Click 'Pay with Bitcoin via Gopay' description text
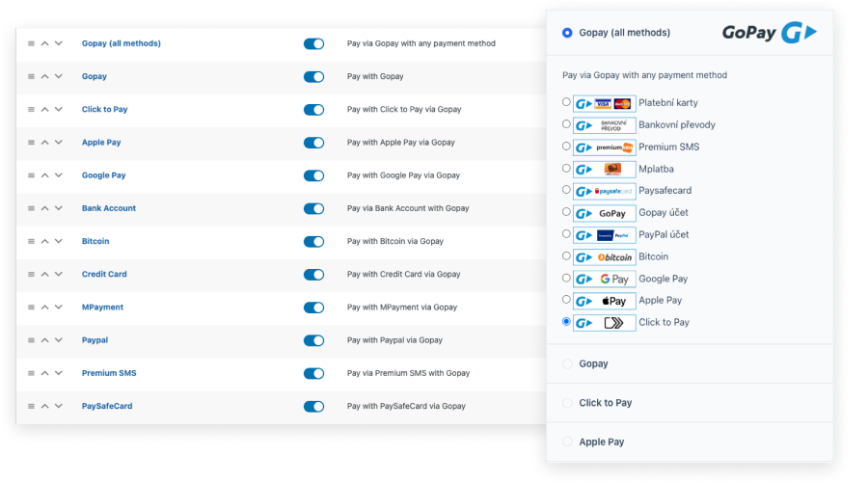 point(395,241)
